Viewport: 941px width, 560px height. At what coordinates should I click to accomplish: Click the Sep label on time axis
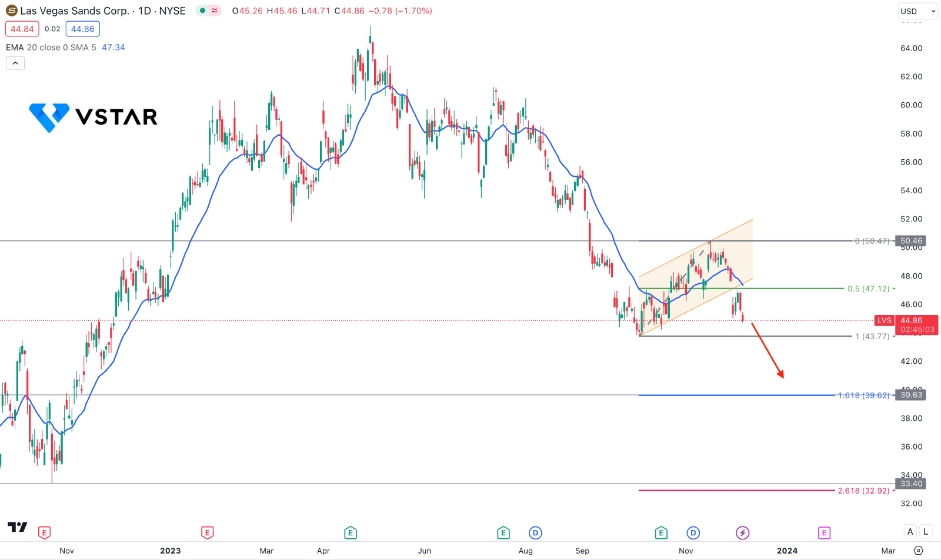(x=582, y=551)
